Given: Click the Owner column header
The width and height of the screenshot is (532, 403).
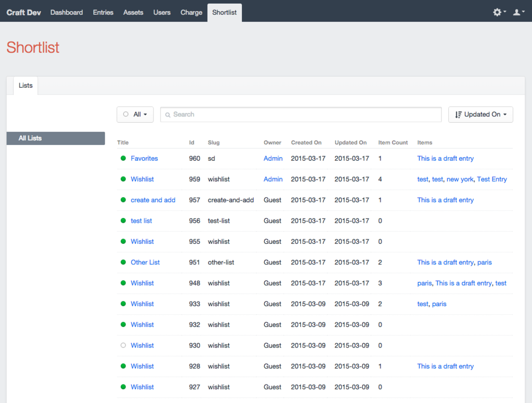Looking at the screenshot, I should [x=273, y=142].
